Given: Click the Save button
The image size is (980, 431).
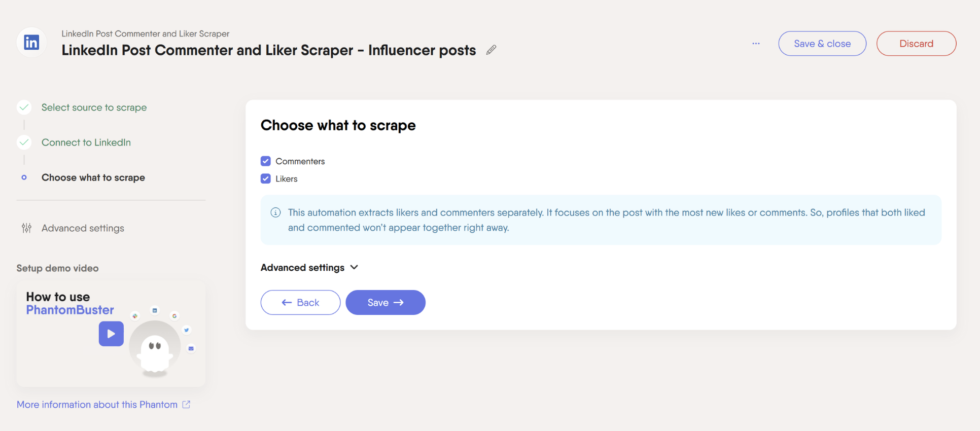Looking at the screenshot, I should click(x=386, y=303).
